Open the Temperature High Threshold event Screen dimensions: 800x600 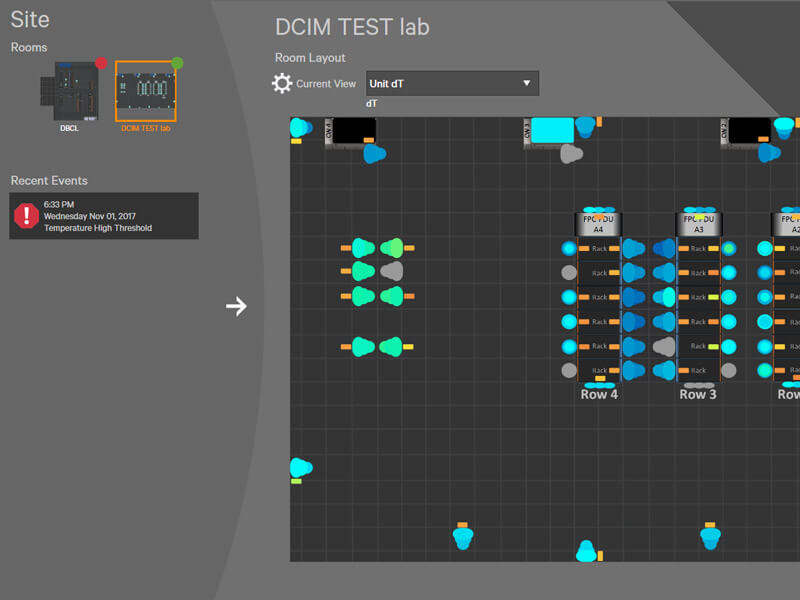click(x=98, y=228)
